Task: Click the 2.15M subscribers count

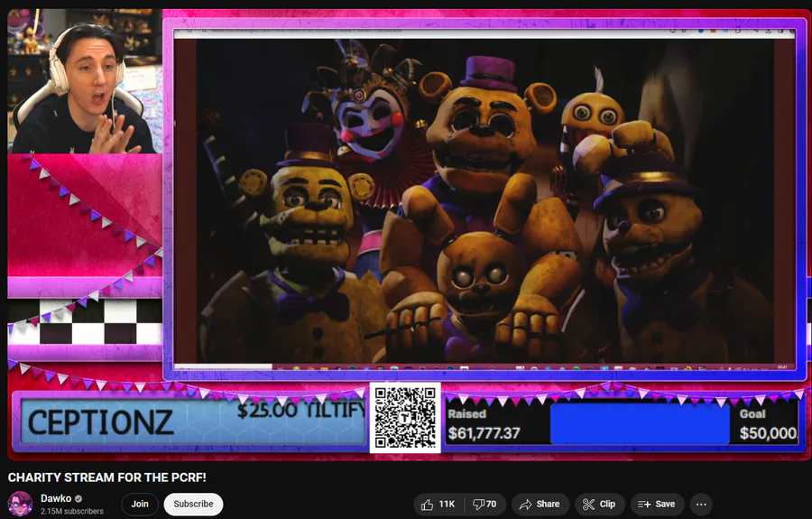Action: click(72, 511)
